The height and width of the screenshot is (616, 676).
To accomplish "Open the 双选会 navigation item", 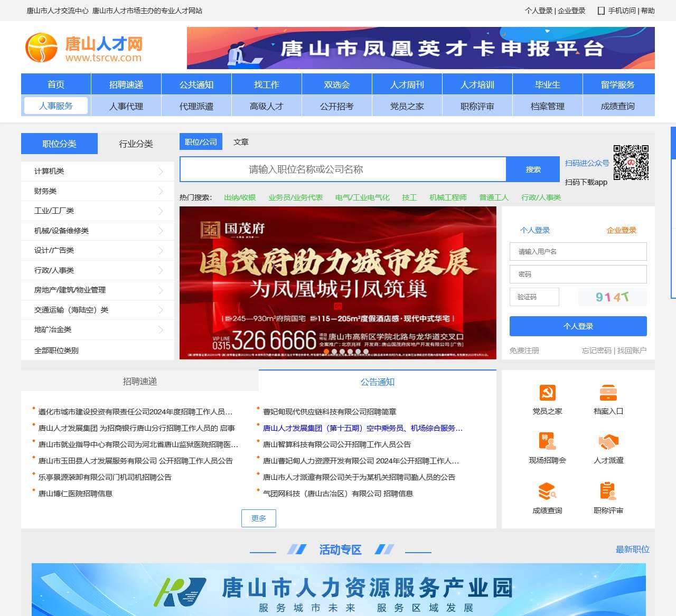I will point(337,84).
